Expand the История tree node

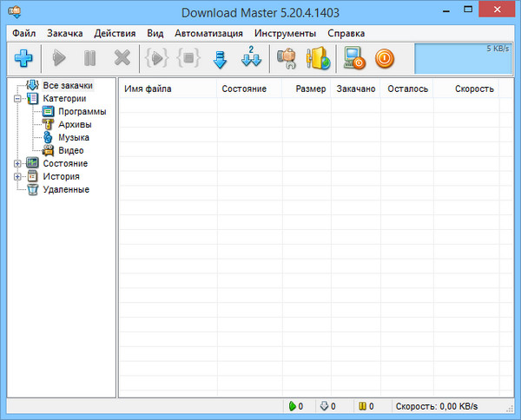point(17,176)
